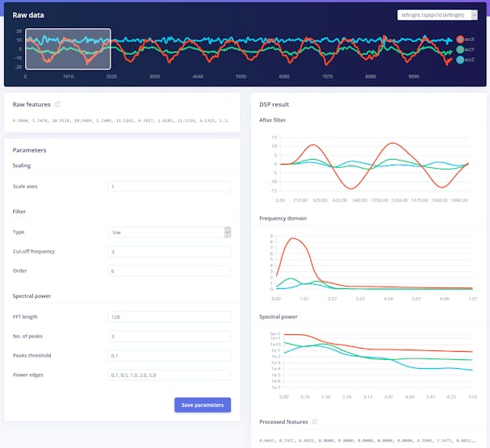Viewport: 490px width, 448px height.
Task: Toggle accZ series in raw data legend
Action: (465, 60)
